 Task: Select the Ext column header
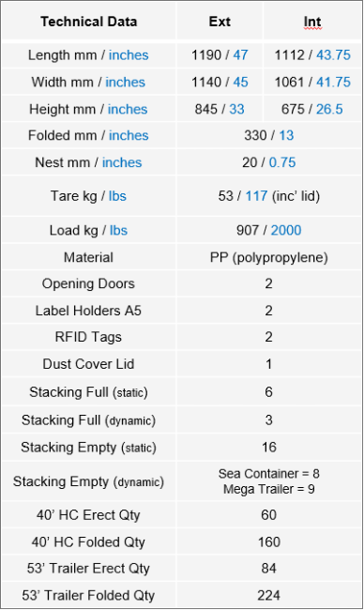tap(220, 22)
